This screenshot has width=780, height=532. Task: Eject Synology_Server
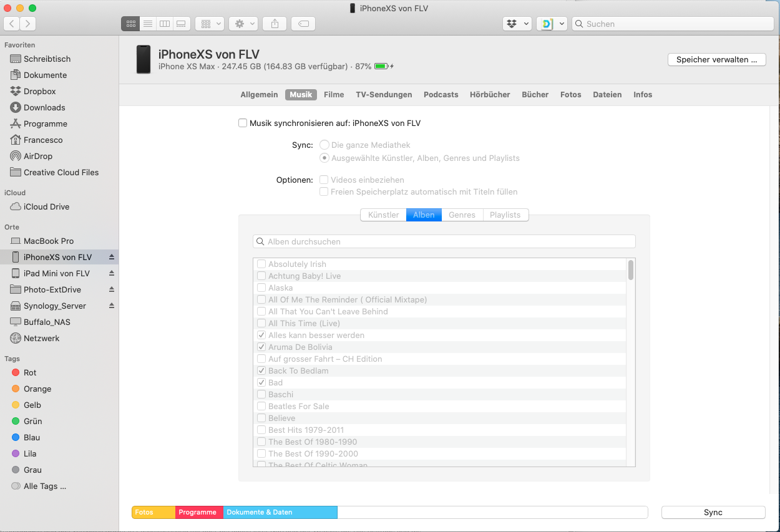112,306
